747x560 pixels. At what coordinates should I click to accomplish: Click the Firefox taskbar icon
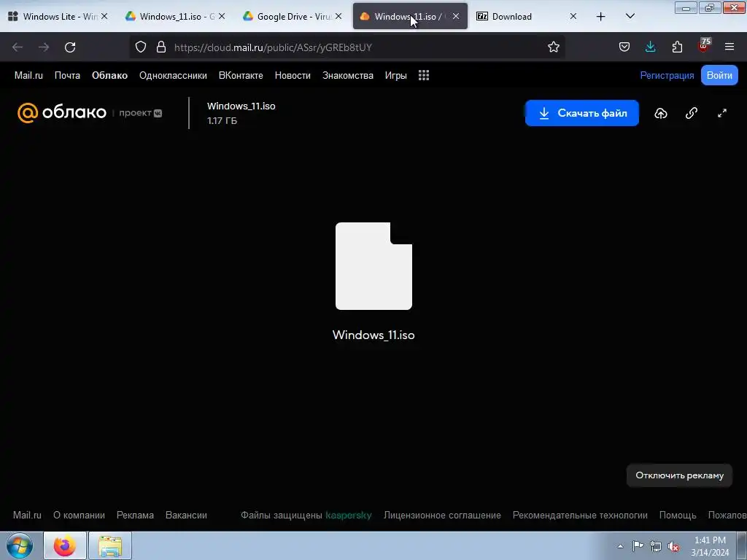point(65,545)
